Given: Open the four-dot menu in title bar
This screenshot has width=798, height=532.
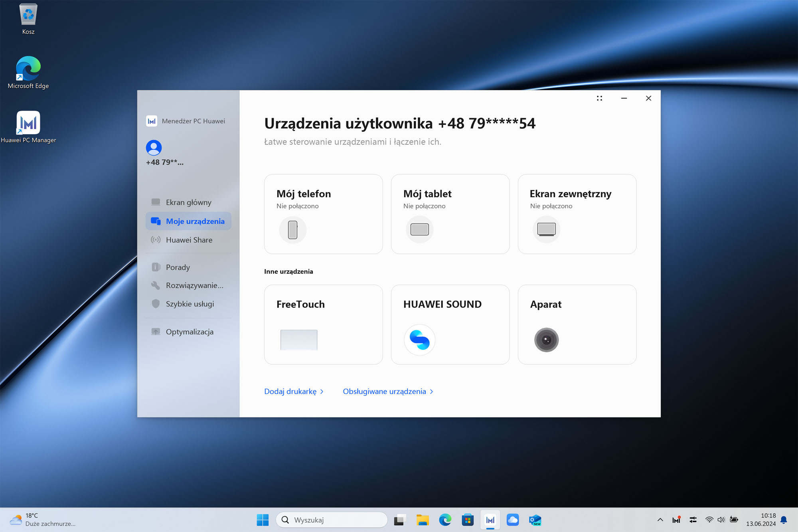Looking at the screenshot, I should pos(599,98).
